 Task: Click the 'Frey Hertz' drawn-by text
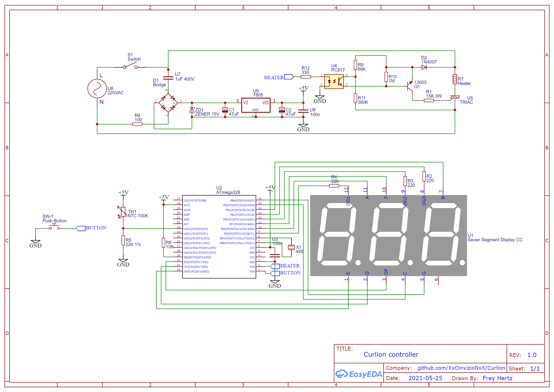point(497,378)
